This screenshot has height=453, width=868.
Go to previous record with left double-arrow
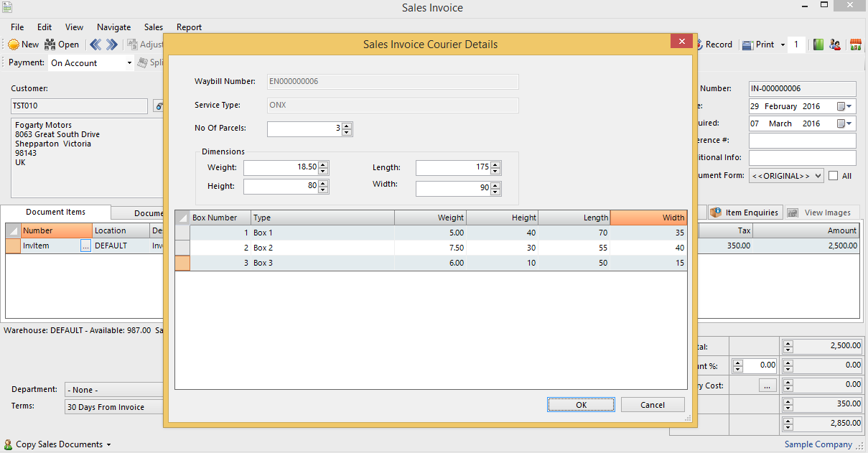[95, 45]
